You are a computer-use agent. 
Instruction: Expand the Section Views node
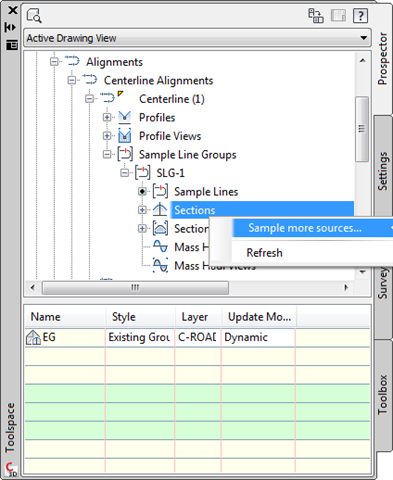point(142,228)
